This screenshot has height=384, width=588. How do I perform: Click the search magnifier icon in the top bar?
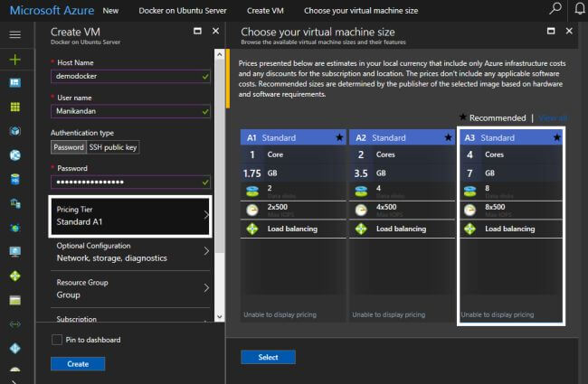click(x=555, y=10)
